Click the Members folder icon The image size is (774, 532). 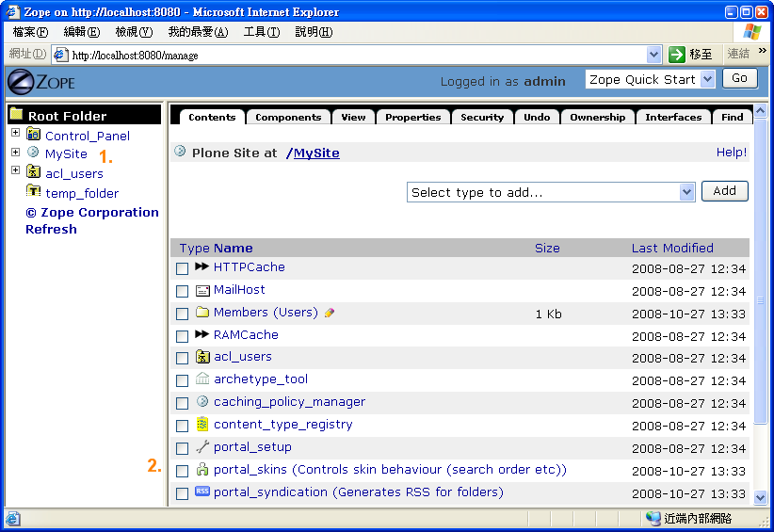[202, 312]
